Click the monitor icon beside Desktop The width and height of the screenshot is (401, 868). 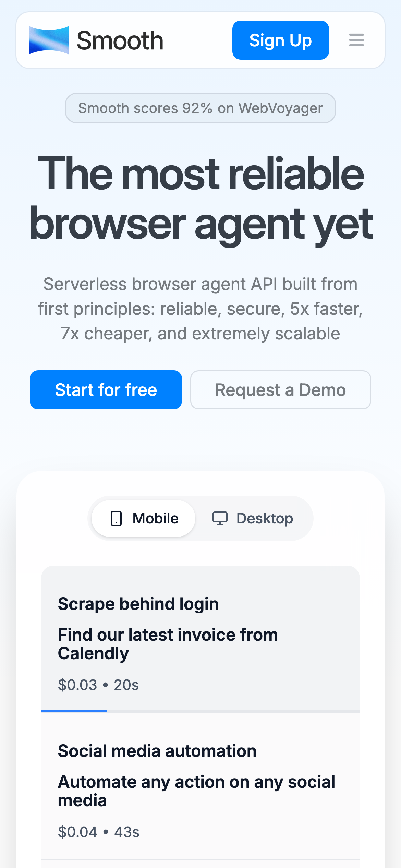point(220,518)
